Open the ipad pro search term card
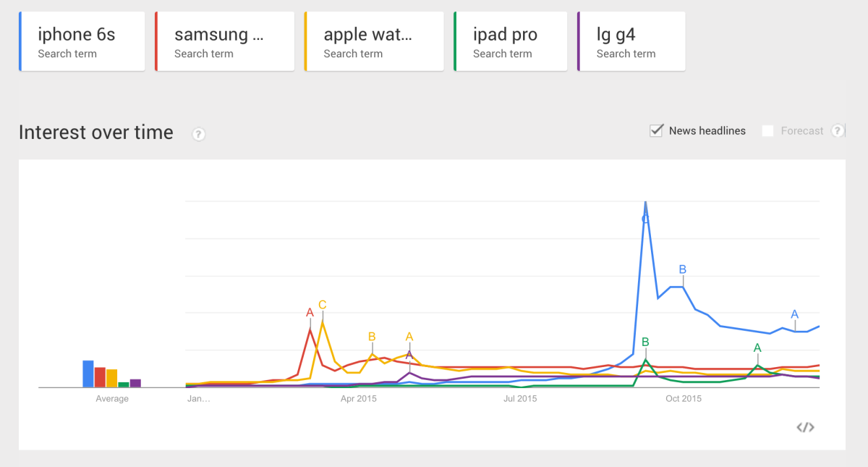The image size is (868, 467). (x=510, y=41)
